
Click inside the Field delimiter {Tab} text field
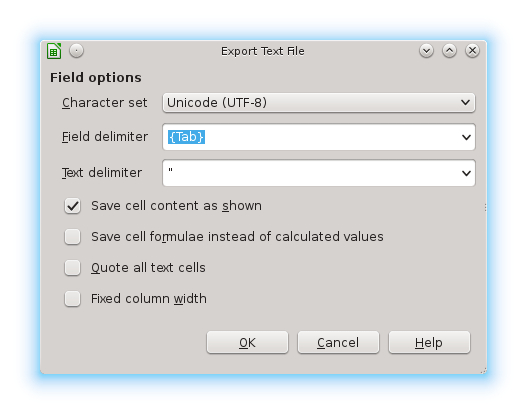[x=311, y=137]
